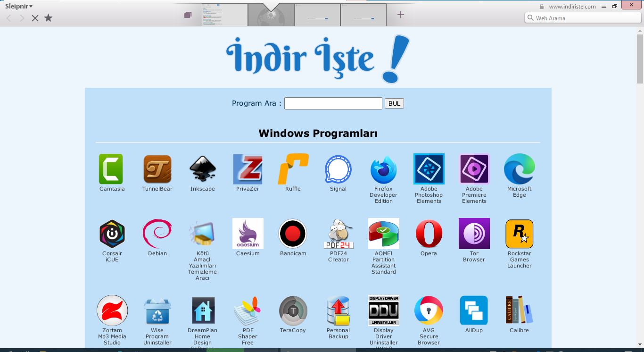Open the Ruffle program icon

click(x=293, y=169)
